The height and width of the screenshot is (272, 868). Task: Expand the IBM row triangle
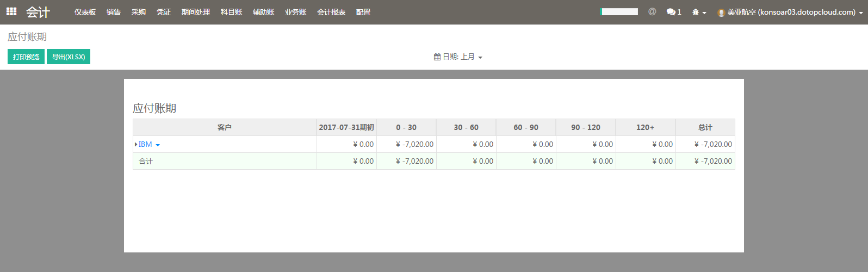tap(136, 144)
